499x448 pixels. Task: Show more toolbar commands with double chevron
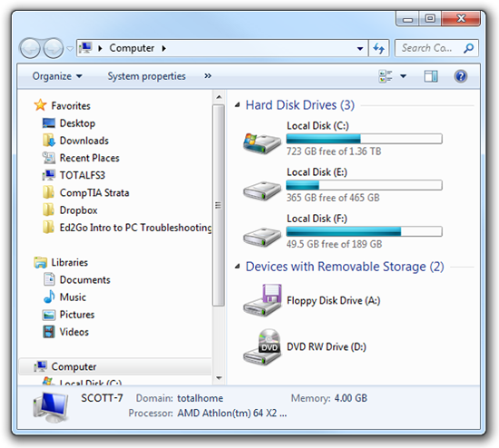(208, 76)
